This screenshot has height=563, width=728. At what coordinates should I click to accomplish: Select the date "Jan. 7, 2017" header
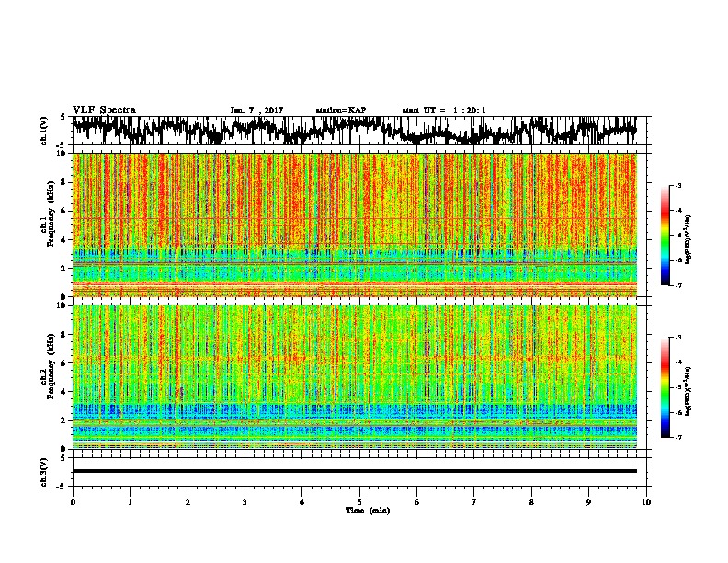point(256,110)
